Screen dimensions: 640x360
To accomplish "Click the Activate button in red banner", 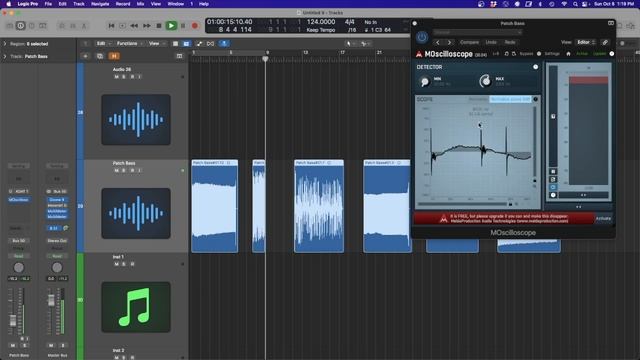I will pos(603,219).
